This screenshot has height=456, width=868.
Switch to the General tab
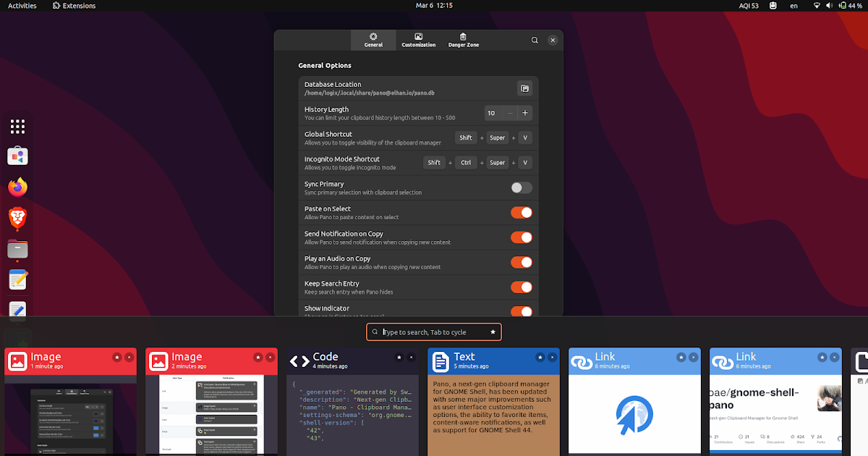coord(373,41)
